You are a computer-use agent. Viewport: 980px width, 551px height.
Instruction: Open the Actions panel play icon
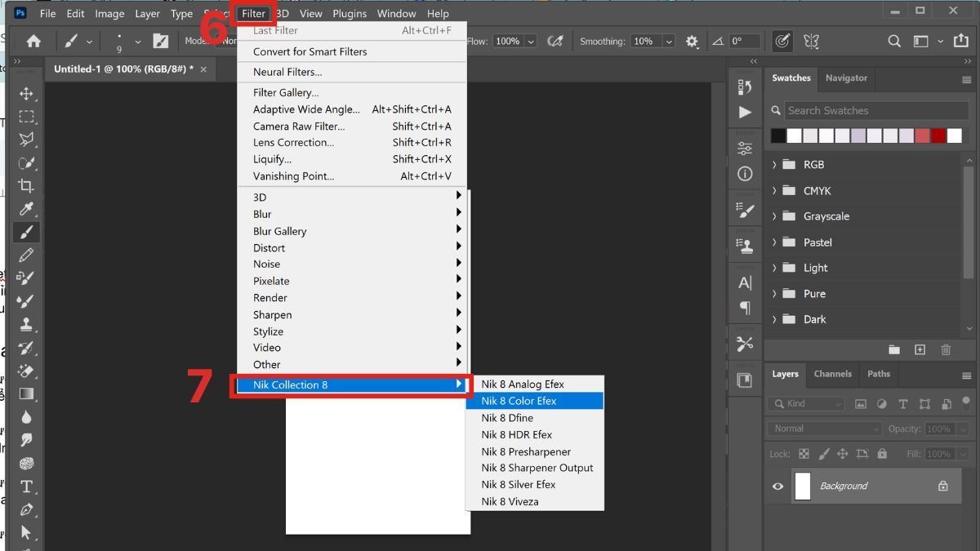pyautogui.click(x=745, y=113)
